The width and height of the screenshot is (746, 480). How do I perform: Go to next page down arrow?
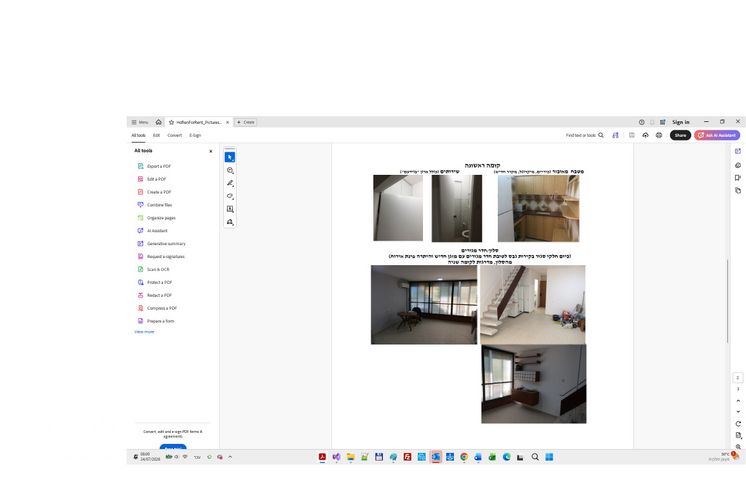tap(738, 412)
